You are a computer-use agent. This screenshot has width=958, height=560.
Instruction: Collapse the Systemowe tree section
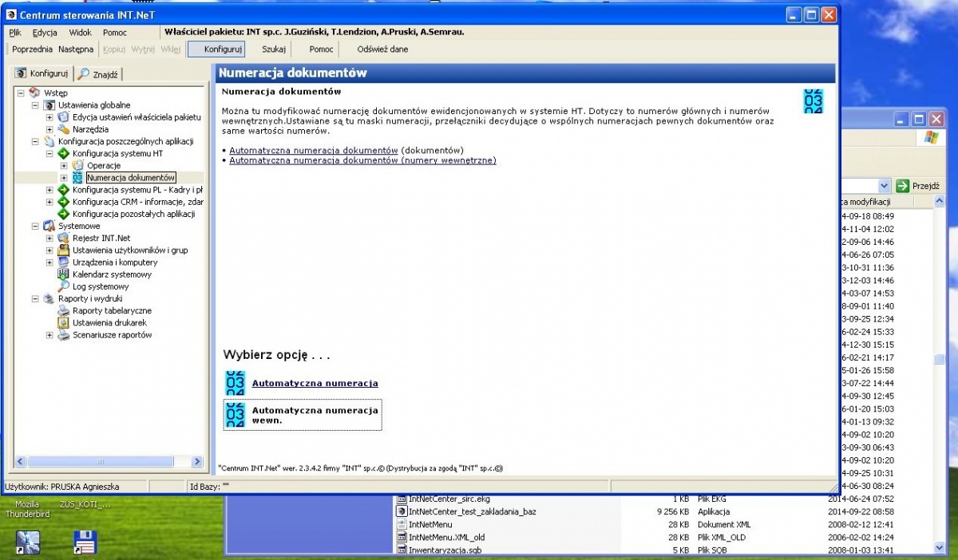pos(35,226)
